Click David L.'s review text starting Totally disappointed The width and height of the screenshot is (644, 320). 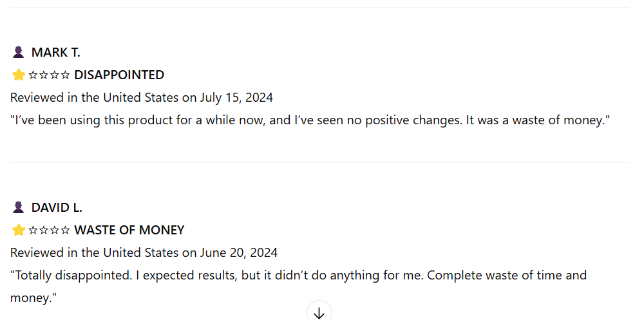[x=298, y=287]
